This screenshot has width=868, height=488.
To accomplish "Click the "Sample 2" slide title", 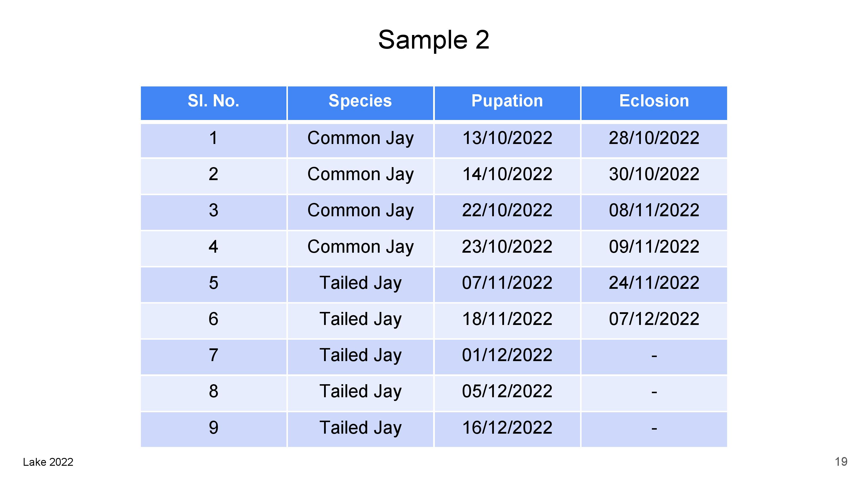I will point(433,40).
